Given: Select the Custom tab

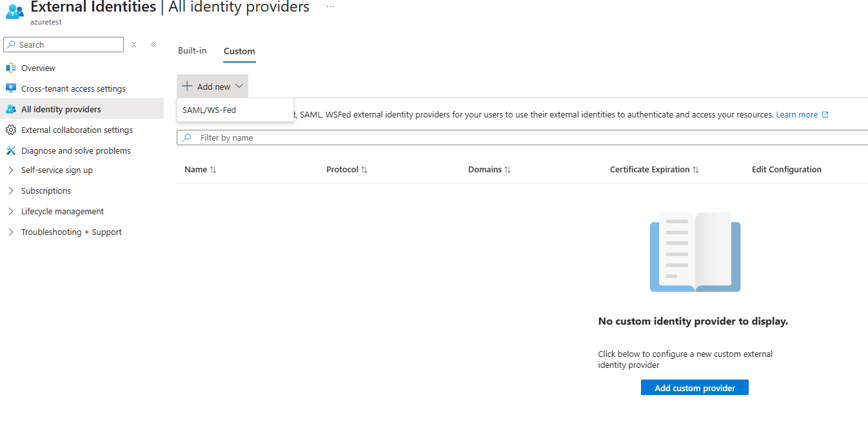Looking at the screenshot, I should click(x=239, y=51).
